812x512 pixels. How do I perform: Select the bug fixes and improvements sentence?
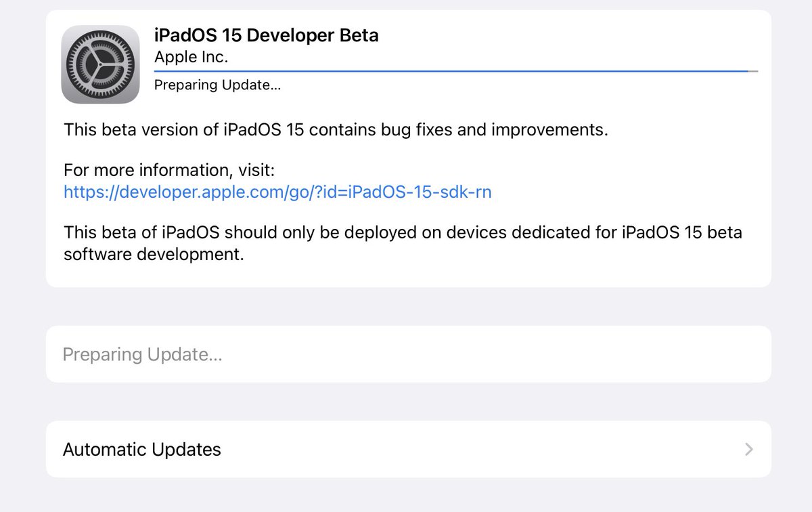pos(336,129)
